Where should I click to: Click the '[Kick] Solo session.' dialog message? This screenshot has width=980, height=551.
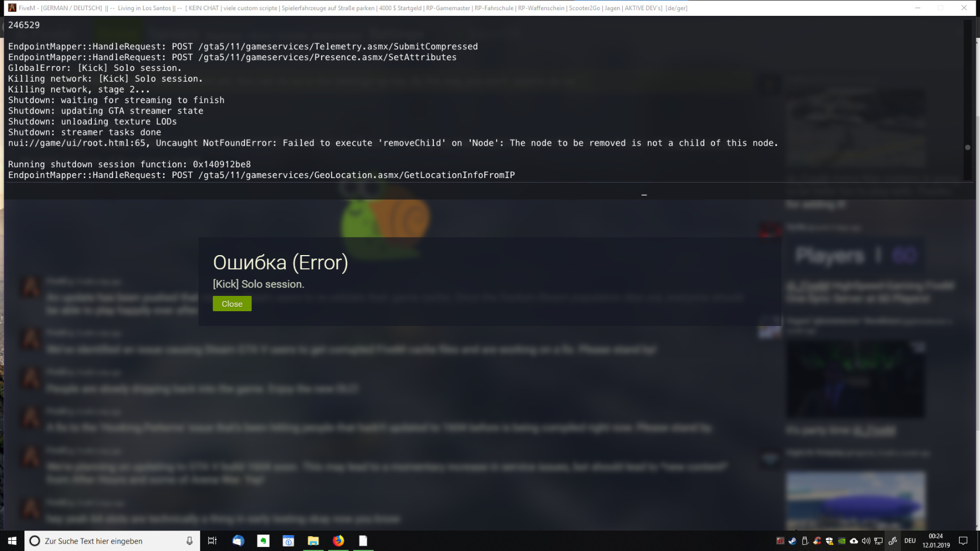click(x=259, y=284)
